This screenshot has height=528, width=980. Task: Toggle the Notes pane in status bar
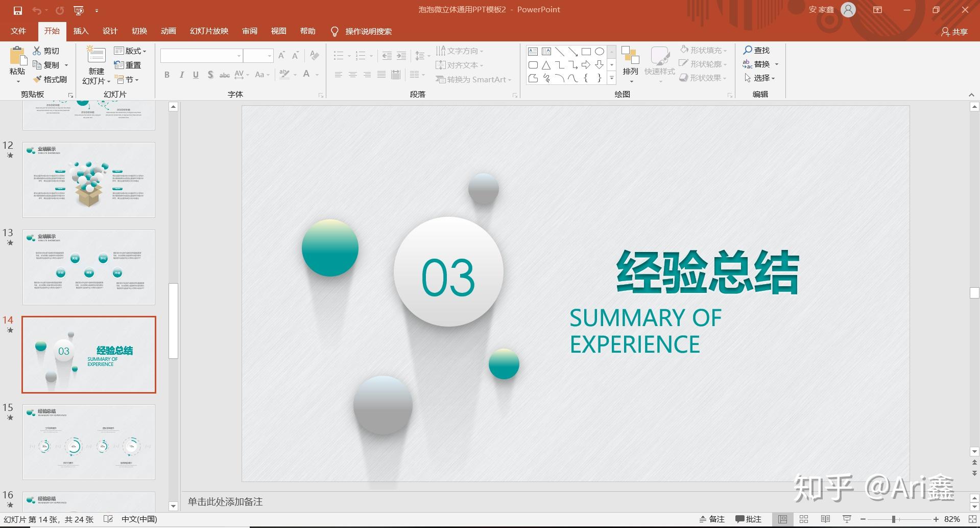click(712, 519)
